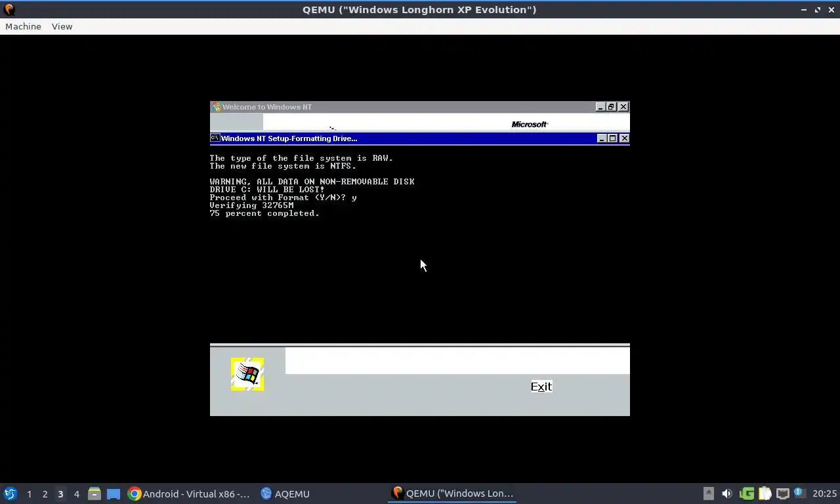The width and height of the screenshot is (840, 504).
Task: Click the Welcome to Windows NT title icon
Action: click(216, 107)
